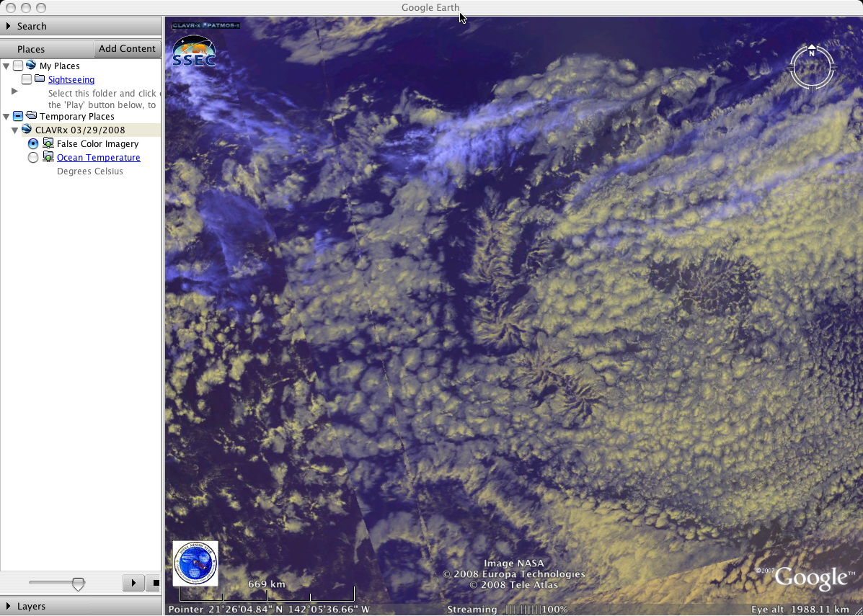Select the False Color Imagery radio button
This screenshot has height=616, width=863.
tap(33, 143)
